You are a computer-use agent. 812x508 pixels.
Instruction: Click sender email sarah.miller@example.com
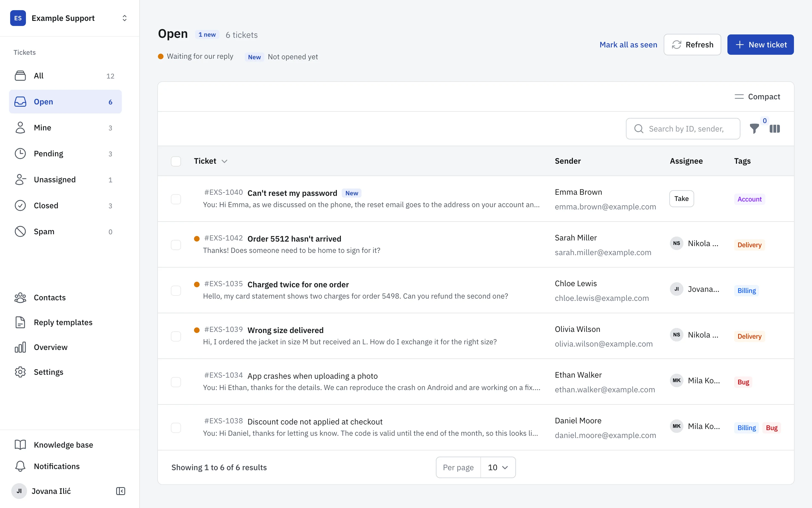pos(603,252)
